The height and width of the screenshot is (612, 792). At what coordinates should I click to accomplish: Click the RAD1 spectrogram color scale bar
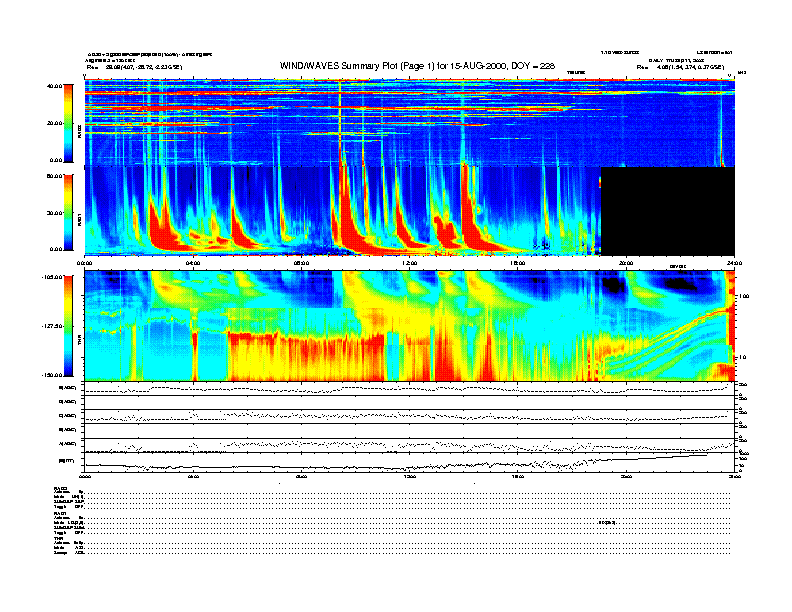(x=68, y=212)
